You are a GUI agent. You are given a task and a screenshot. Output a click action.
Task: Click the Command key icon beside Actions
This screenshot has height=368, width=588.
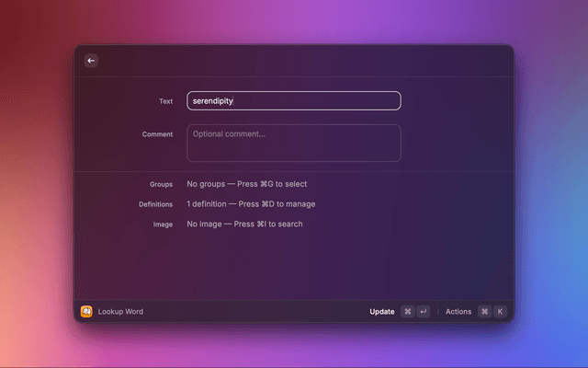[x=485, y=312]
